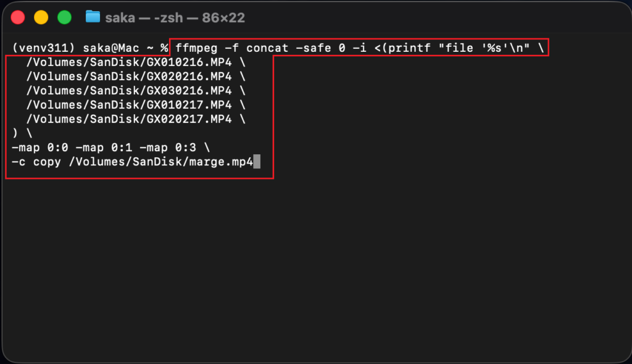The image size is (632, 364).
Task: Click the GX010216.MP4 file path line
Action: click(130, 62)
